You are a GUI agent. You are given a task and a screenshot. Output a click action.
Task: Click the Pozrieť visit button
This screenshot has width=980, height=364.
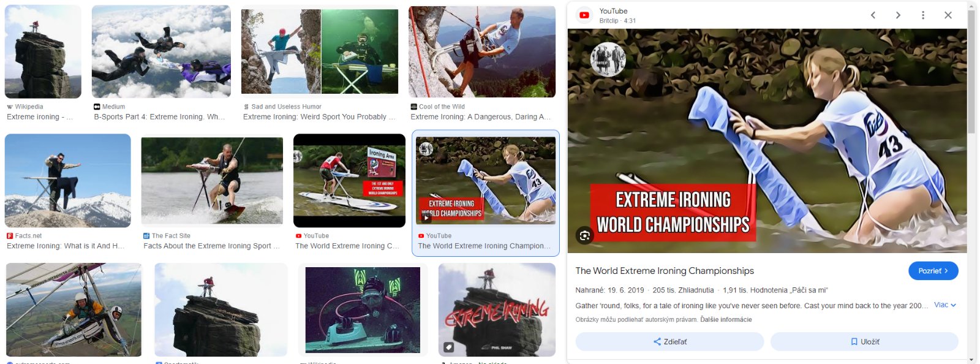coord(933,271)
